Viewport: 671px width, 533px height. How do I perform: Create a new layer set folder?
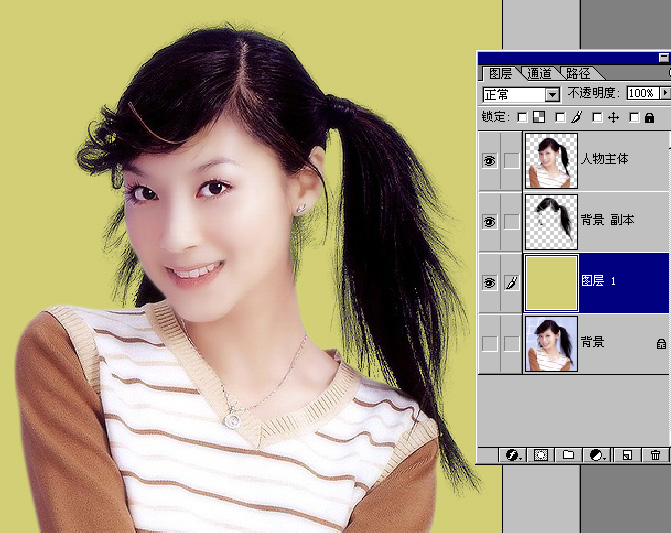[569, 455]
